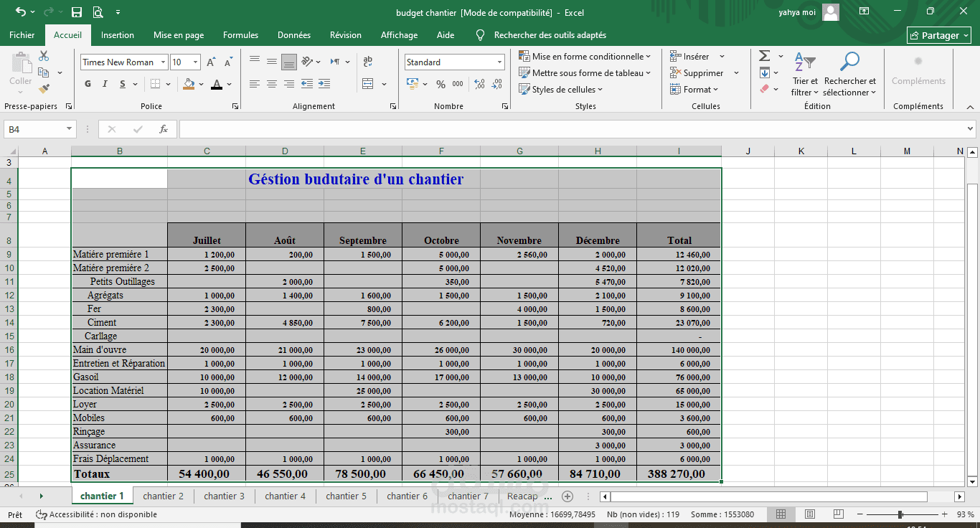Switch to the Insertion tab
Screen dimensions: 980x528
(x=118, y=34)
